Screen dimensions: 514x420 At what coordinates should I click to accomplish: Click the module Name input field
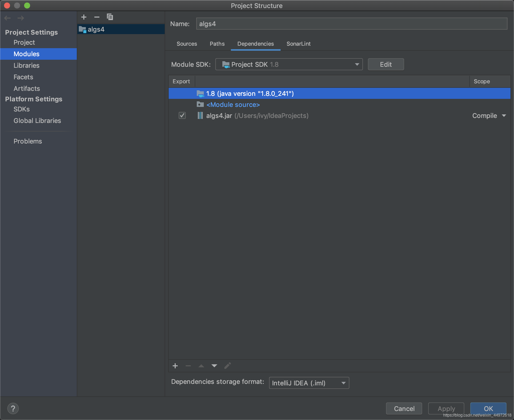[352, 24]
